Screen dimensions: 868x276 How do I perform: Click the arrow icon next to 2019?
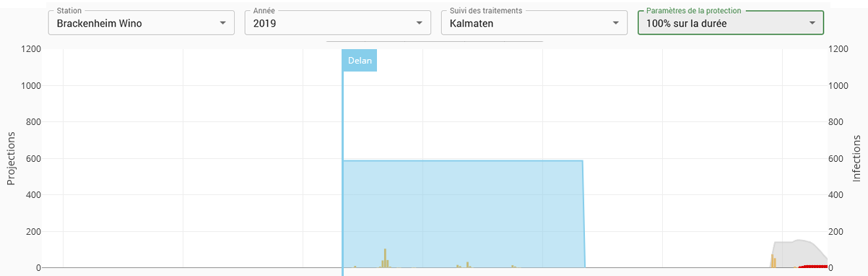point(419,23)
